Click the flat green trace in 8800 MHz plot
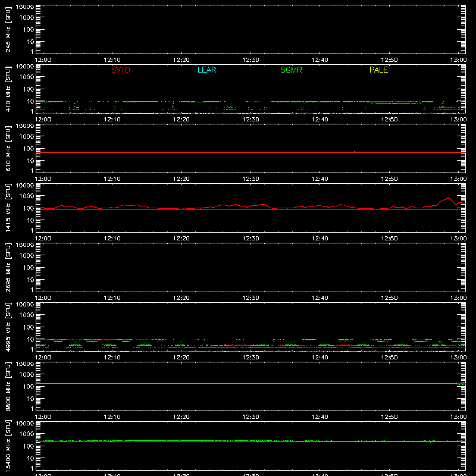Viewport: 476px width, 476px height. [250, 383]
